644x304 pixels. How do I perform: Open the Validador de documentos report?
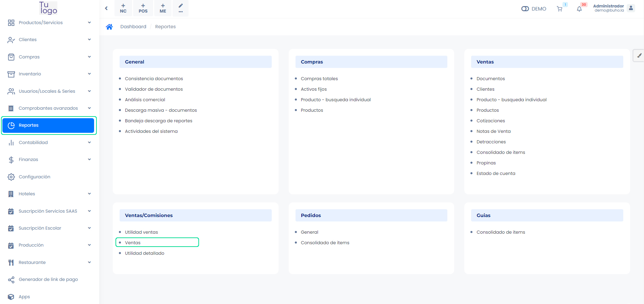[154, 89]
